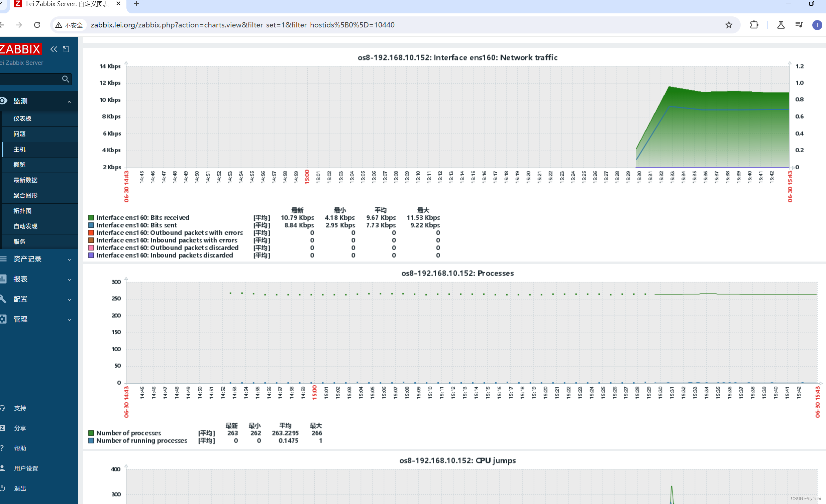
Task: Open the browser profile avatar
Action: tap(817, 25)
